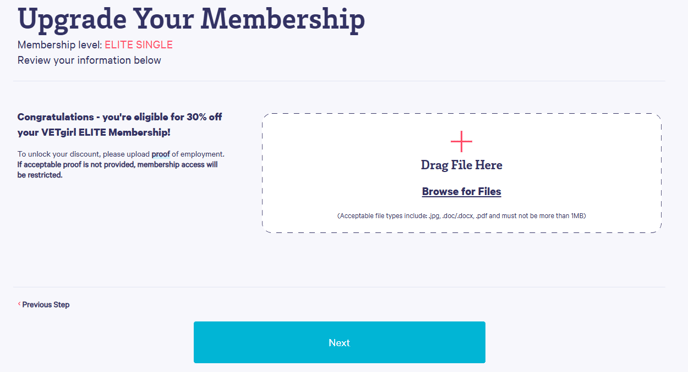Click the Upgrade Your Membership heading
This screenshot has height=372, width=688.
pos(191,19)
